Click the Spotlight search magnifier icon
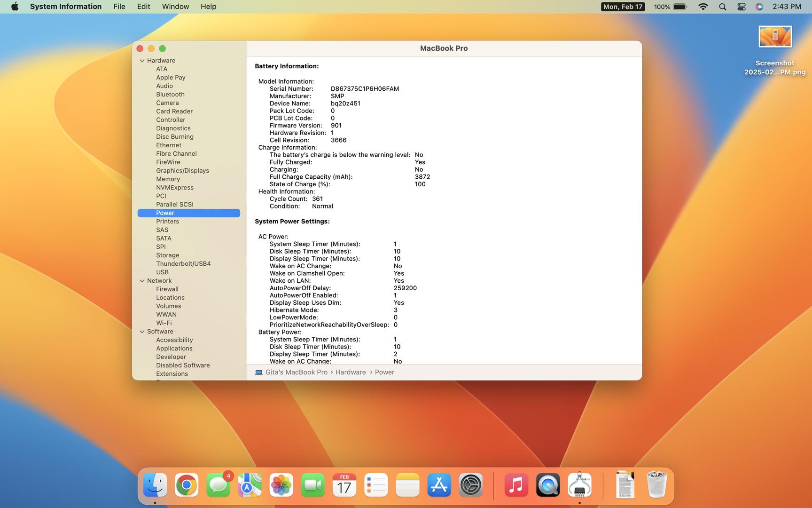This screenshot has width=812, height=508. 722,7
